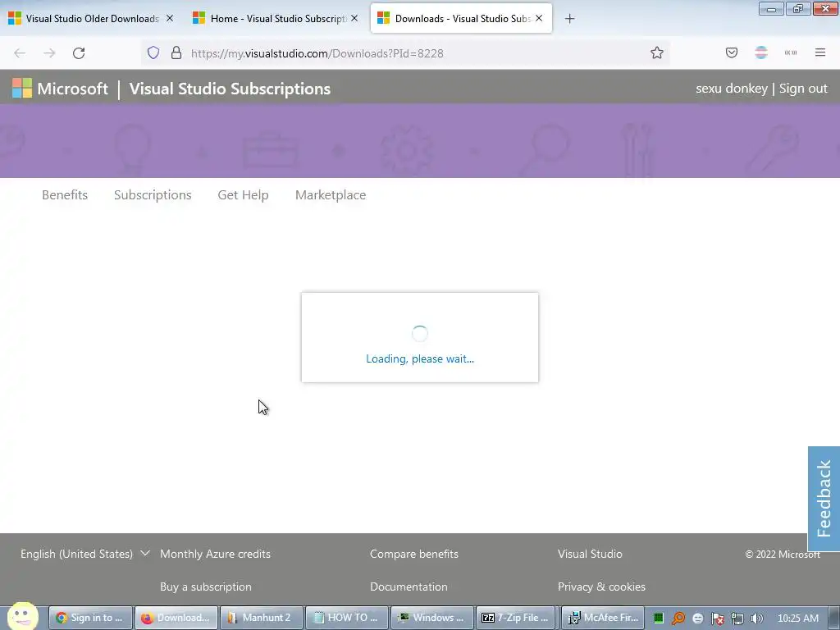The width and height of the screenshot is (840, 630).
Task: Open the Feedback side tab
Action: point(824,498)
